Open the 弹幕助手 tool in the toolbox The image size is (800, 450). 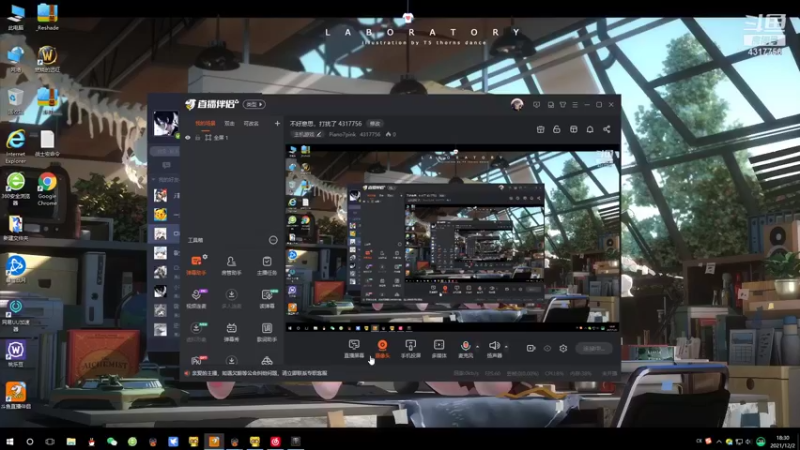coord(196,265)
